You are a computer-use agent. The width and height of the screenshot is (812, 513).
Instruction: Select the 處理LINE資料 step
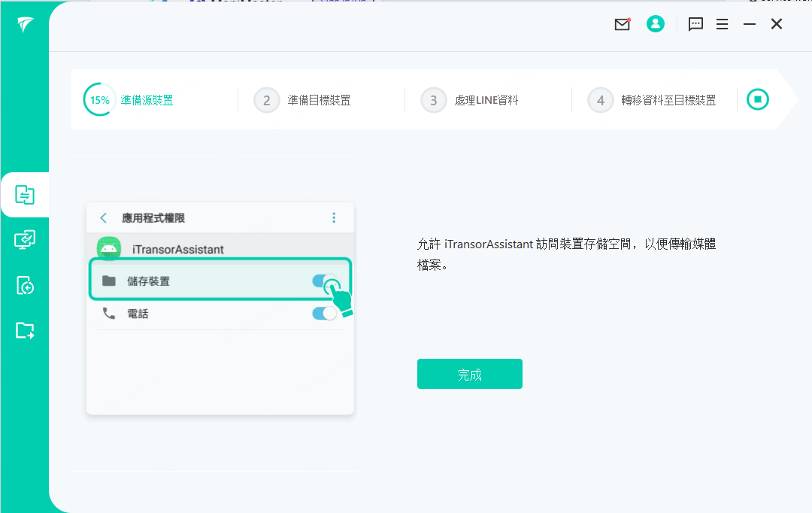[x=470, y=99]
